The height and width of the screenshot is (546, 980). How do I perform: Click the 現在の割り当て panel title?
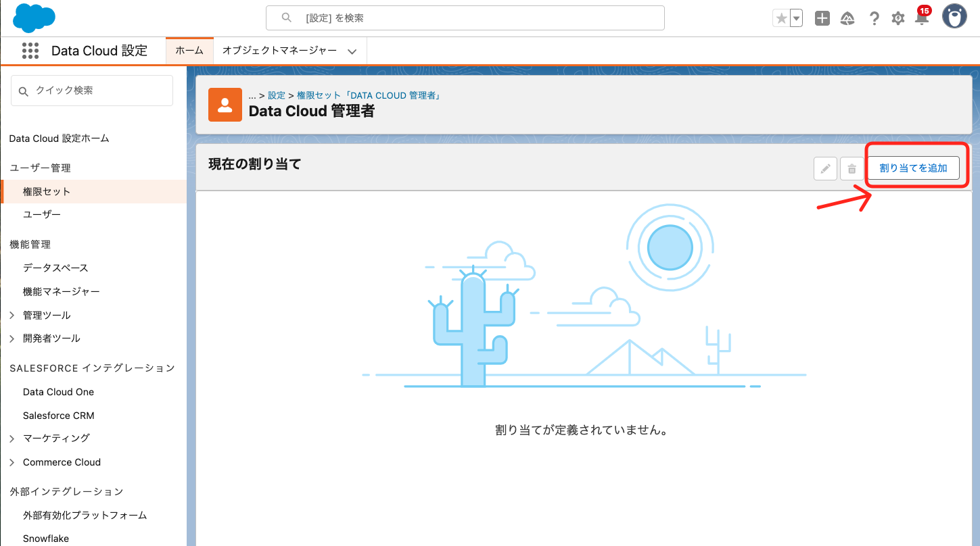click(254, 164)
